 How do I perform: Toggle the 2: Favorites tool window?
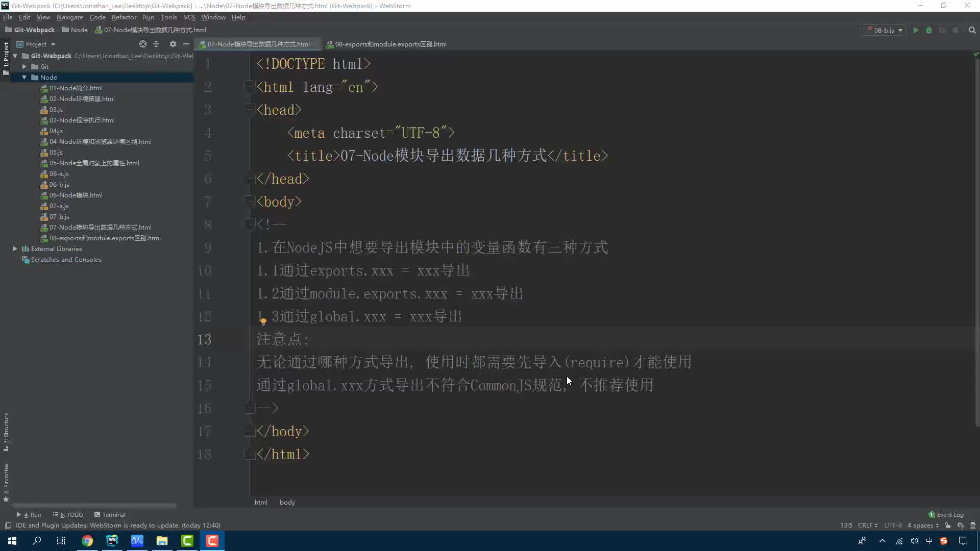[6, 483]
